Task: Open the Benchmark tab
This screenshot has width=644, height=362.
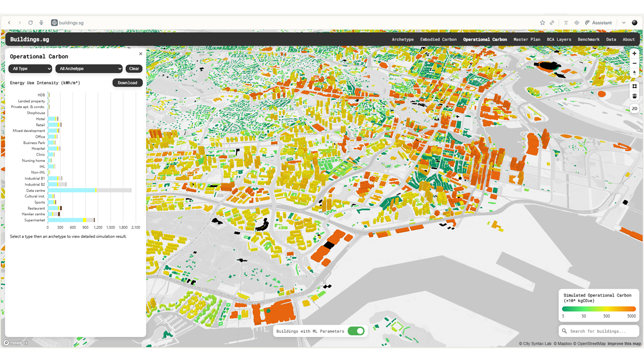Action: (589, 39)
